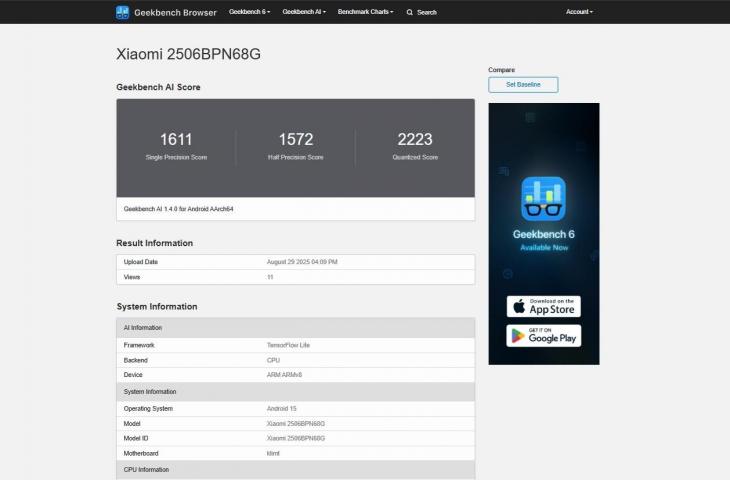Screen dimensions: 730x480
Task: Expand the Benchmark Charts dropdown
Action: tap(365, 12)
